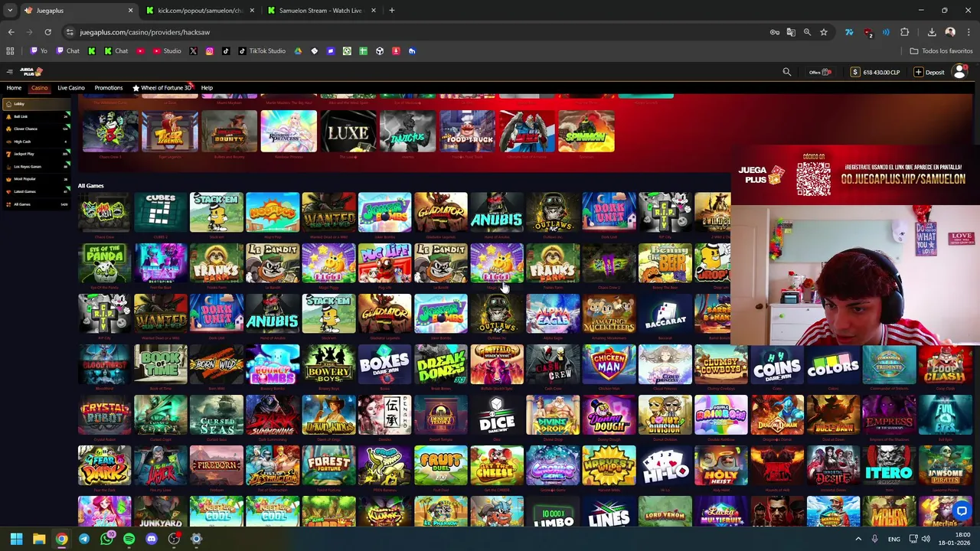The image size is (980, 551).
Task: Open the LUXE game thumbnail
Action: point(348,132)
